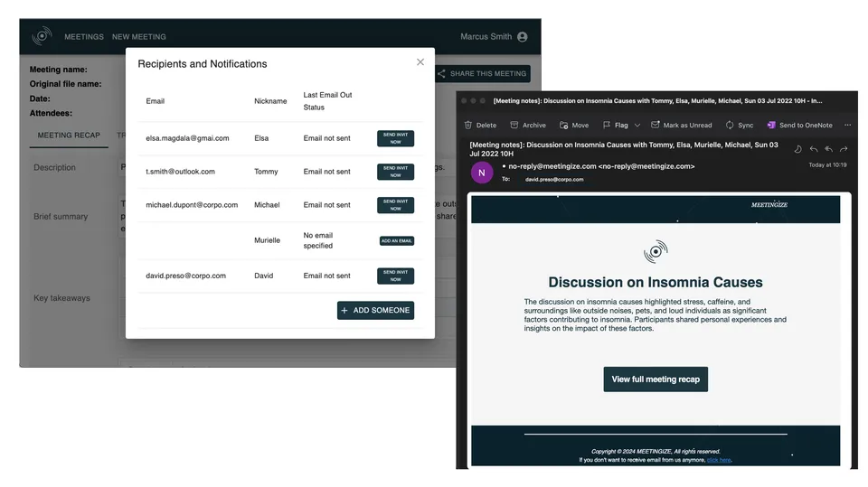This screenshot has height=487, width=868.
Task: Click the Key takeaways label
Action: click(61, 298)
